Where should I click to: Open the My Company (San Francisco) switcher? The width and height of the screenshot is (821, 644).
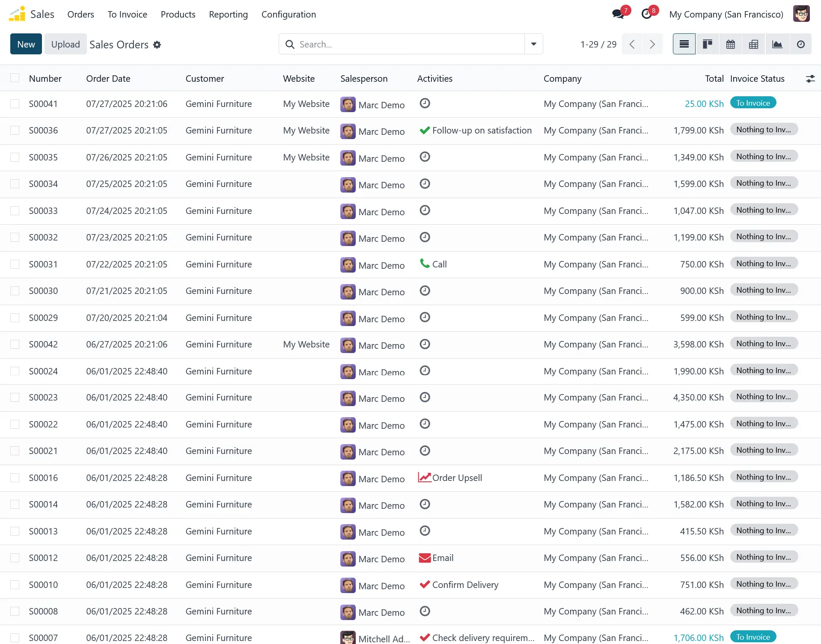point(726,14)
